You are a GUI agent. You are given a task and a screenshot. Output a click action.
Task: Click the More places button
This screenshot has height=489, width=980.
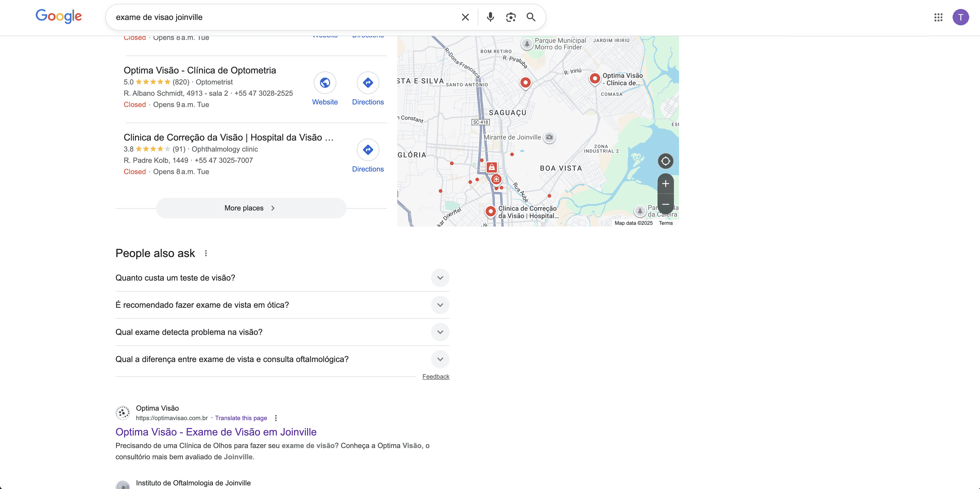click(x=251, y=208)
